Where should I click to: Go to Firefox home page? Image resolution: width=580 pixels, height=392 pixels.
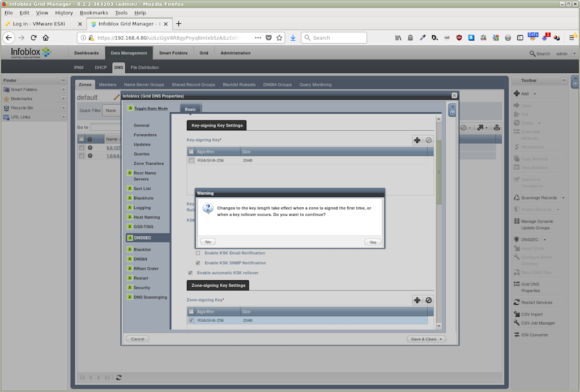click(46, 38)
